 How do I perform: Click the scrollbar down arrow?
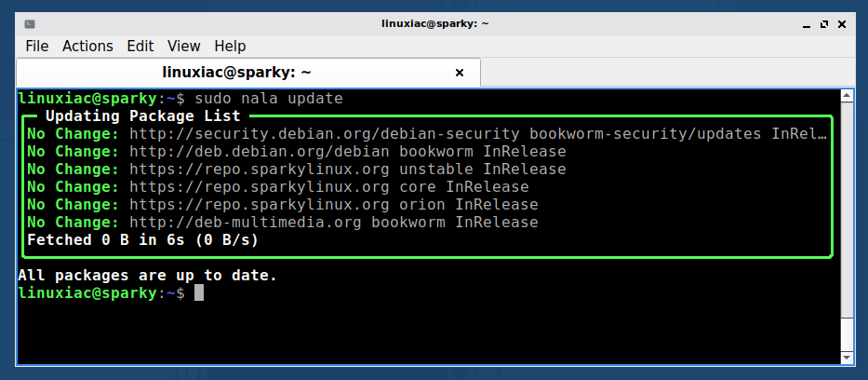click(847, 358)
